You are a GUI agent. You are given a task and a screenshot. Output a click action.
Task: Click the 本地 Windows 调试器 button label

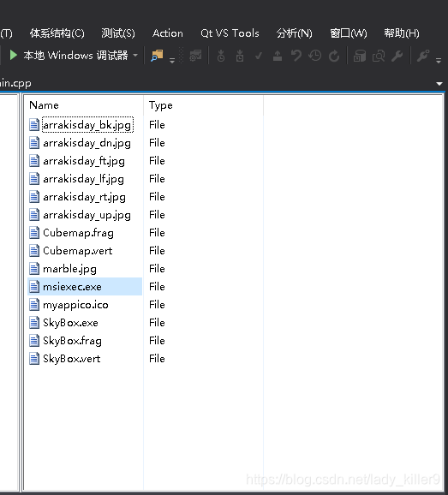coord(75,56)
